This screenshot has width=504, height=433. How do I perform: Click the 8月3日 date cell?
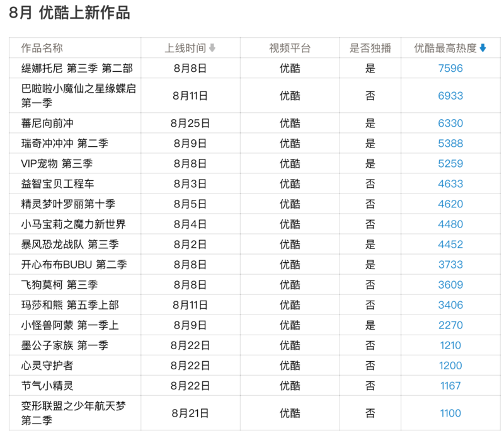pyautogui.click(x=190, y=184)
